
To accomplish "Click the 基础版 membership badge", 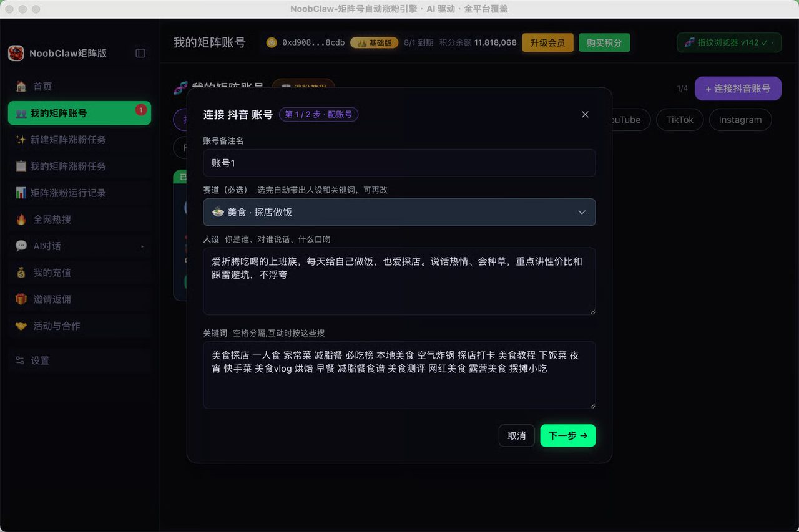I will (x=374, y=42).
